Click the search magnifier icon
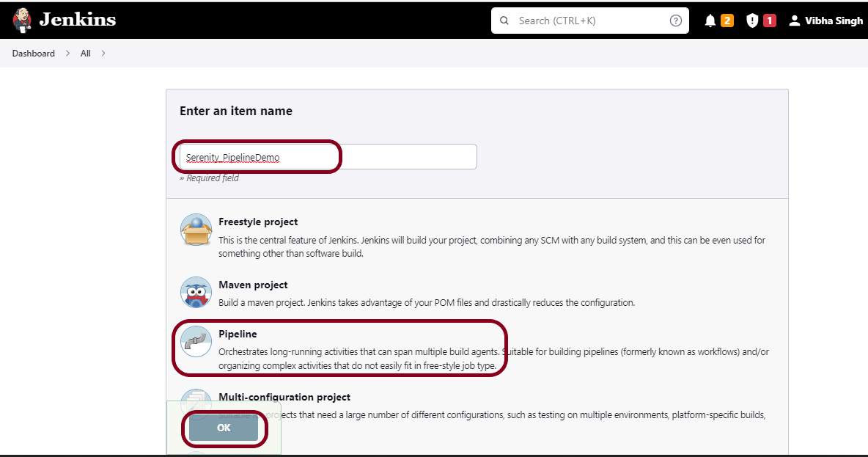The width and height of the screenshot is (868, 457). coord(504,21)
